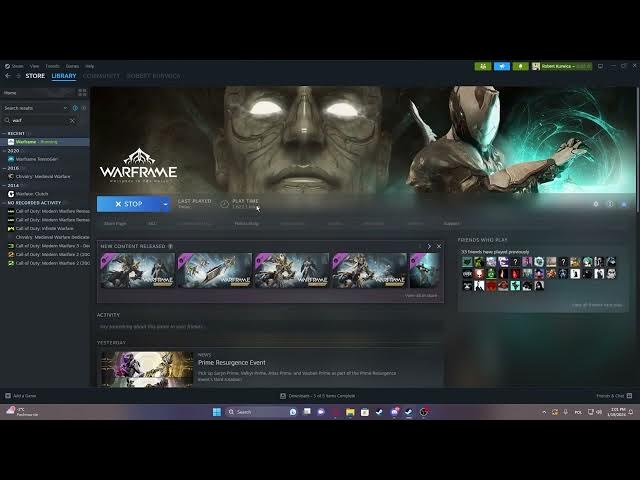This screenshot has width=640, height=480.
Task: Click the Add a Game button
Action: (20, 396)
